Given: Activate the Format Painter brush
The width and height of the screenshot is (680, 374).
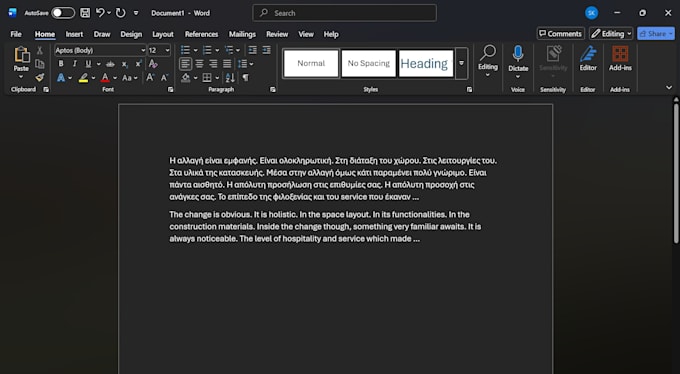Looking at the screenshot, I should pyautogui.click(x=39, y=78).
